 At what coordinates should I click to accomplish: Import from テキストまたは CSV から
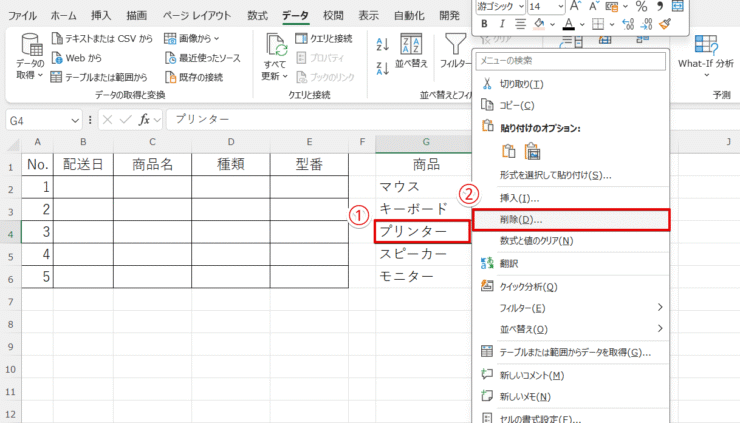point(102,38)
